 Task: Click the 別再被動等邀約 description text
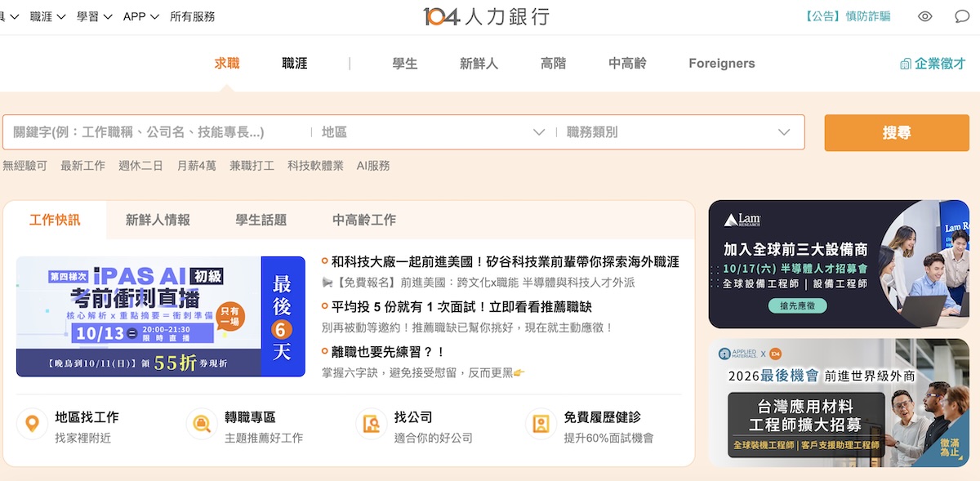coord(467,327)
